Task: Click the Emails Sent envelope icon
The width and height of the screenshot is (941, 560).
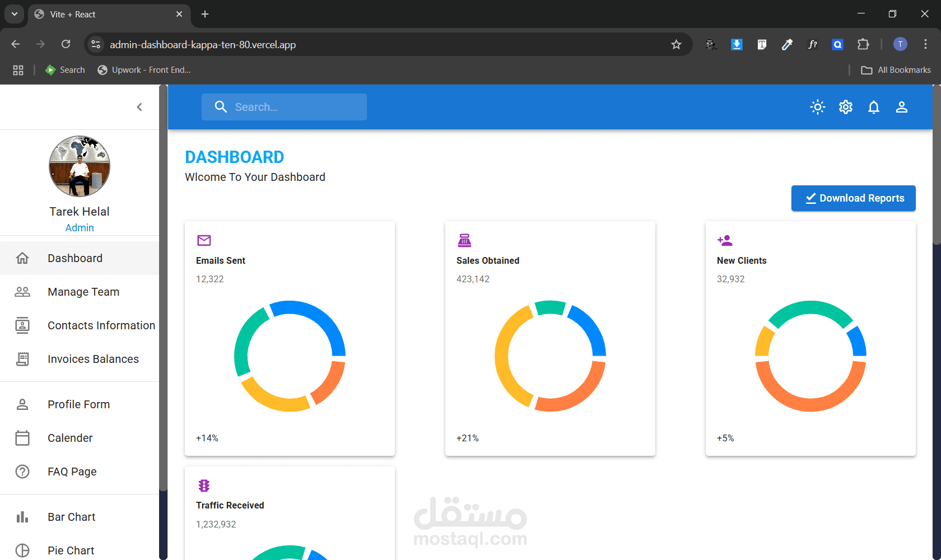Action: (204, 240)
